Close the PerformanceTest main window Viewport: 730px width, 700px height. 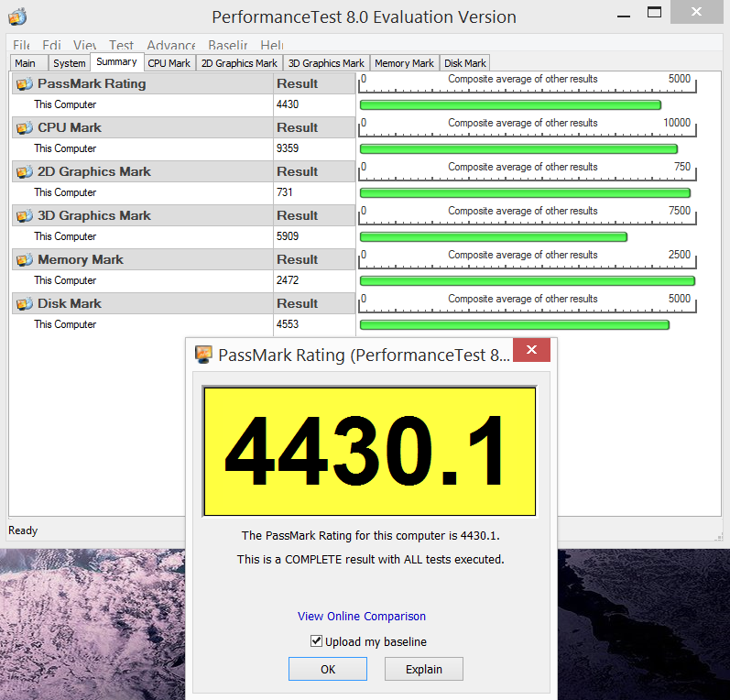pos(696,12)
